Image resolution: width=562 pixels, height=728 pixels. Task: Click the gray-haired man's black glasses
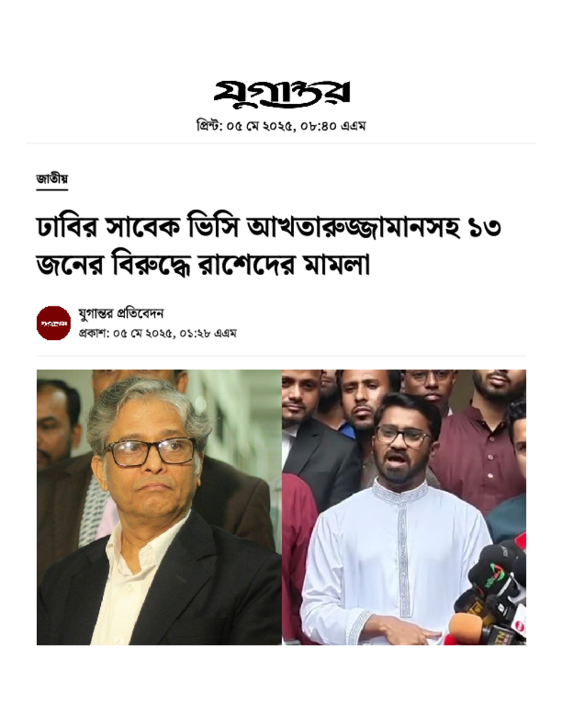(x=150, y=451)
